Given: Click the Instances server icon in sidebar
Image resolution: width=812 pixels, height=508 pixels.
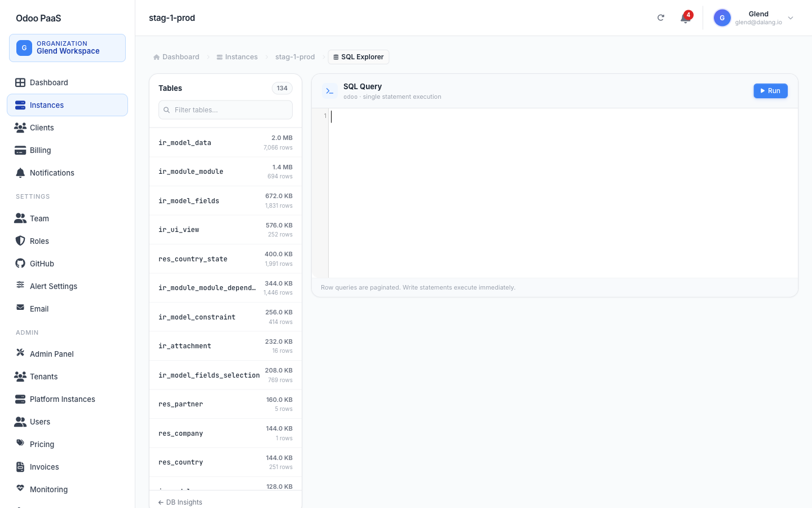Looking at the screenshot, I should coord(20,105).
